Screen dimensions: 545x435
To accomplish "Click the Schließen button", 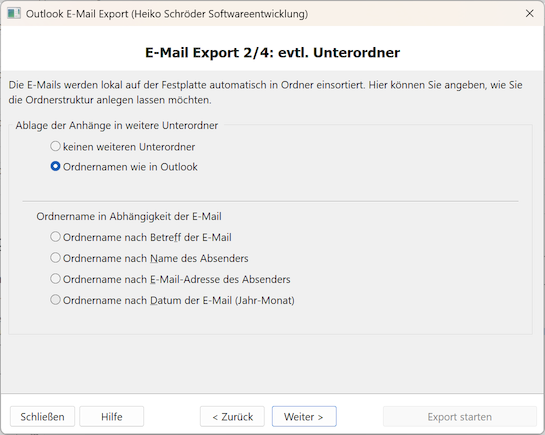I will pyautogui.click(x=42, y=416).
